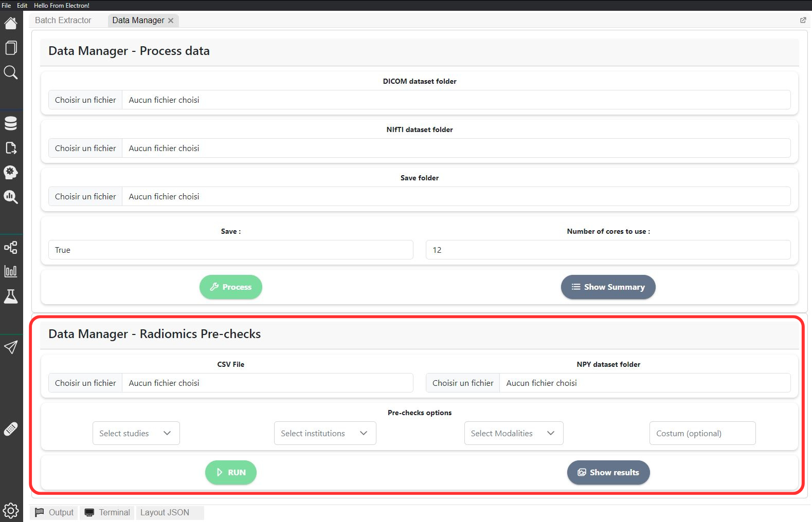Expand the Select studies dropdown
The image size is (812, 522).
click(x=136, y=433)
